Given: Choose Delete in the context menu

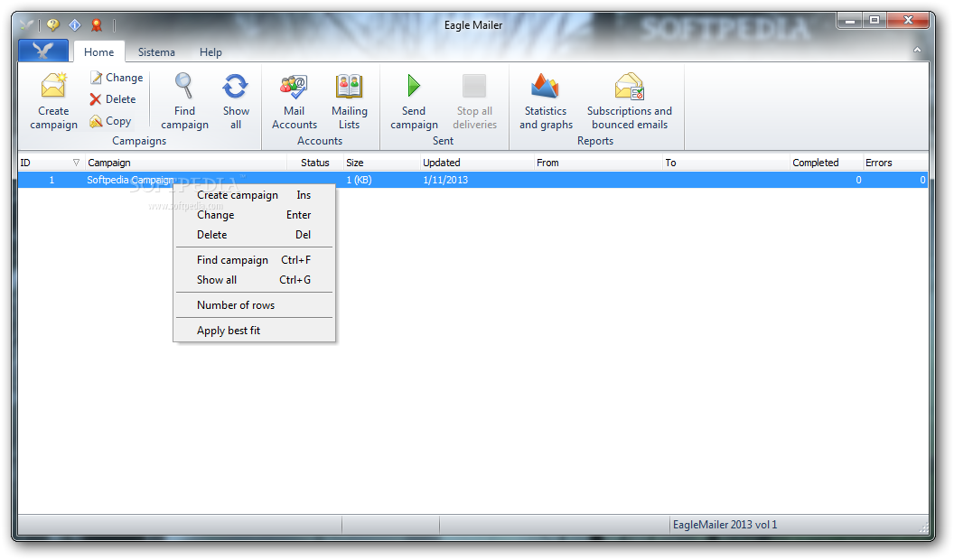Looking at the screenshot, I should click(255, 235).
